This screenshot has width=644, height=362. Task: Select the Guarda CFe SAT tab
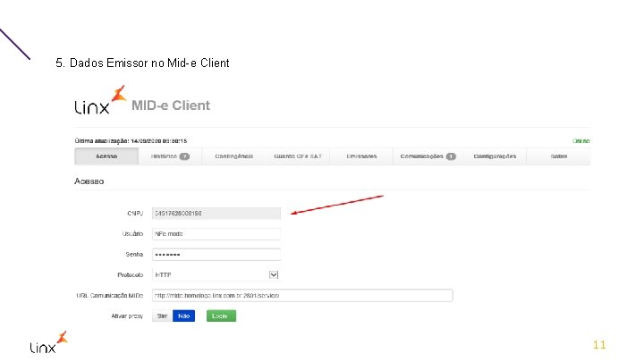298,156
